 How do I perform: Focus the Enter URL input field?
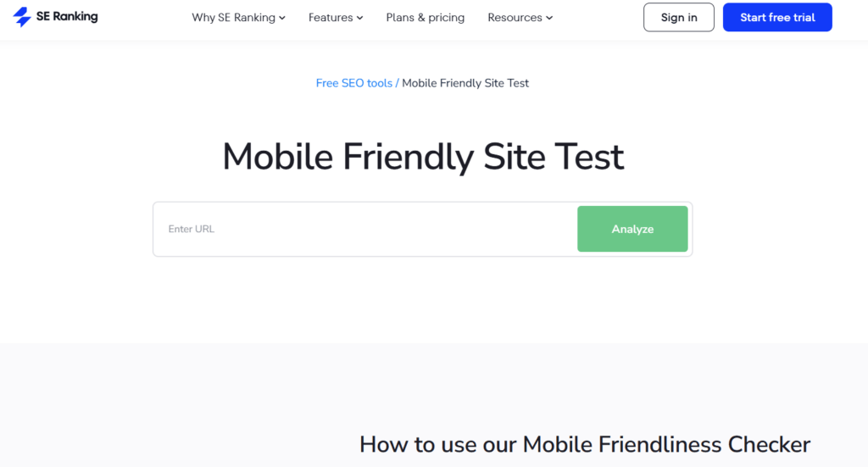click(x=364, y=229)
